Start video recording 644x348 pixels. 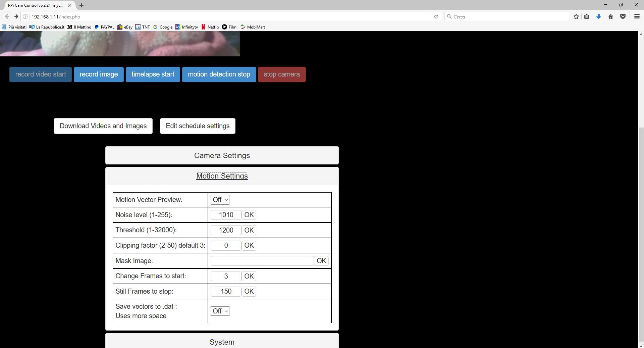click(x=41, y=74)
